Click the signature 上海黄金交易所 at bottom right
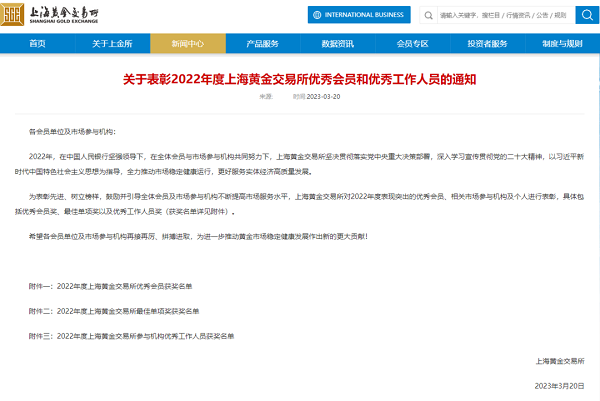This screenshot has height=401, width=600. coord(560,361)
